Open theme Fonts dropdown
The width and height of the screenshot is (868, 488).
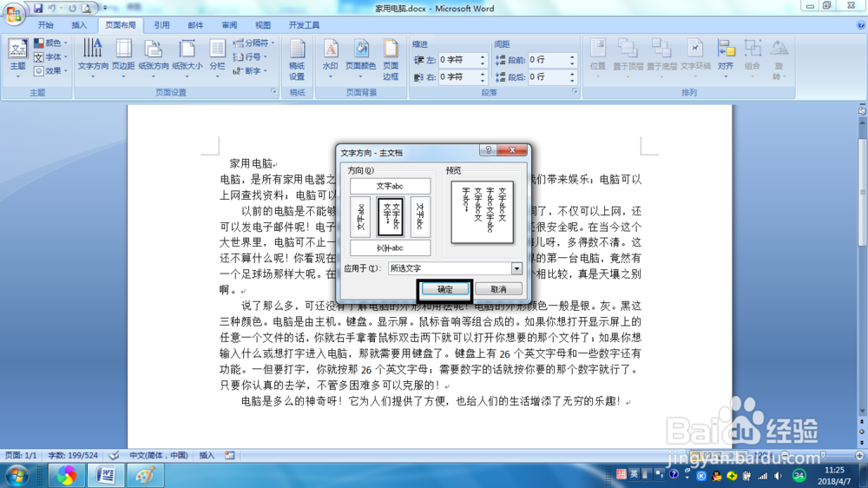coord(51,57)
